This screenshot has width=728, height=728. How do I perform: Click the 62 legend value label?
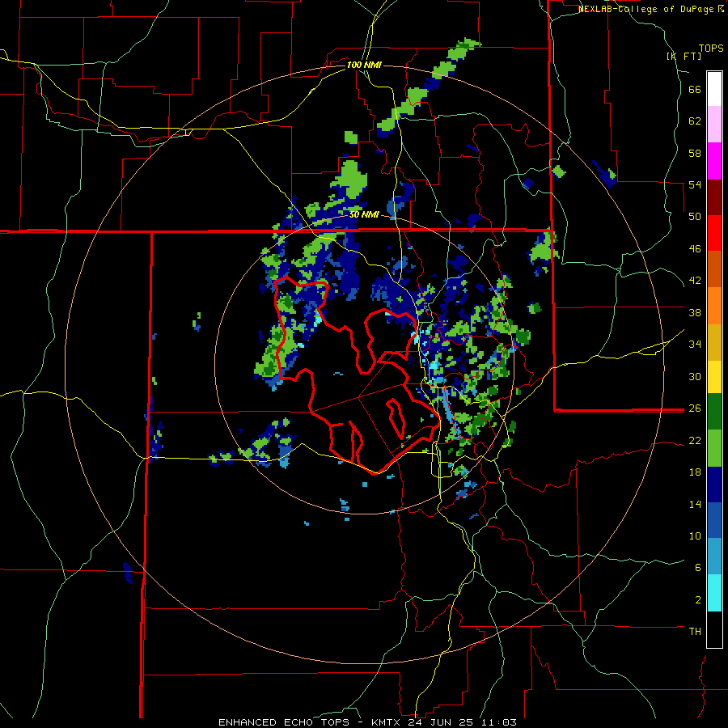[695, 121]
